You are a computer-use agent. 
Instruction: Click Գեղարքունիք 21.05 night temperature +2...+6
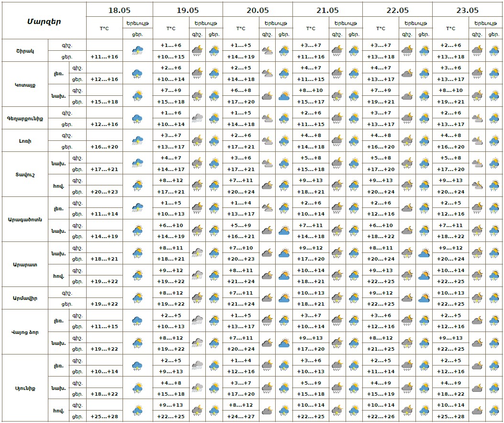point(311,113)
